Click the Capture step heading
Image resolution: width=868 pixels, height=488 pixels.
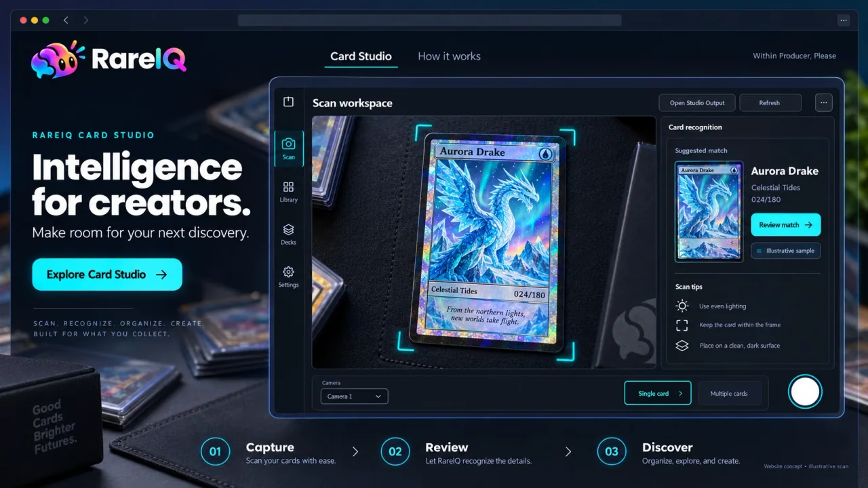(270, 447)
